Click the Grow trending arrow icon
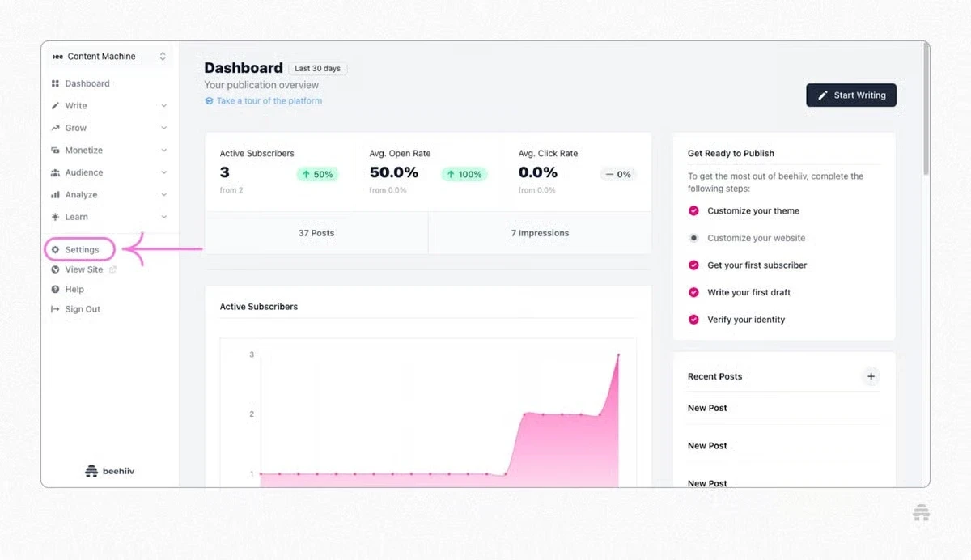971x560 pixels. [56, 128]
